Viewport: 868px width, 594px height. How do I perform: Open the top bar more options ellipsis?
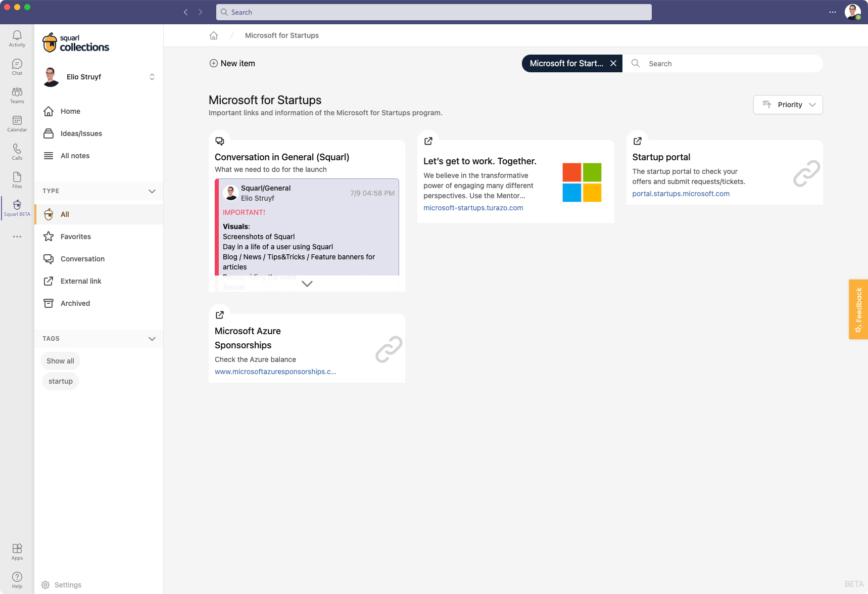point(833,12)
